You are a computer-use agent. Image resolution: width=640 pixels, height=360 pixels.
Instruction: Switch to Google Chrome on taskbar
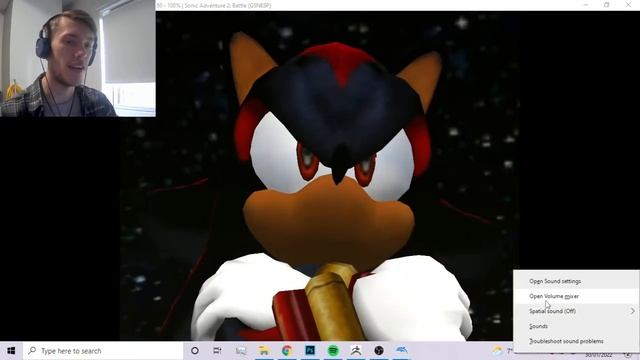[287, 351]
